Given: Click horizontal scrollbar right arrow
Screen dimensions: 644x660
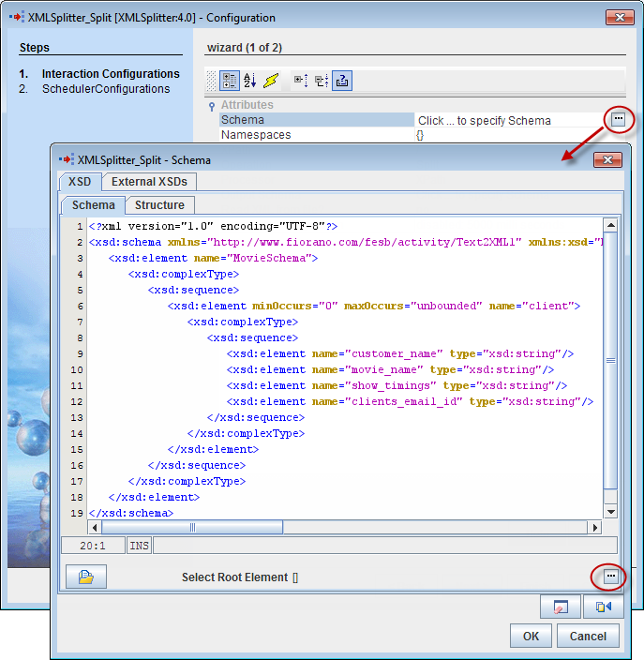Looking at the screenshot, I should [x=594, y=528].
